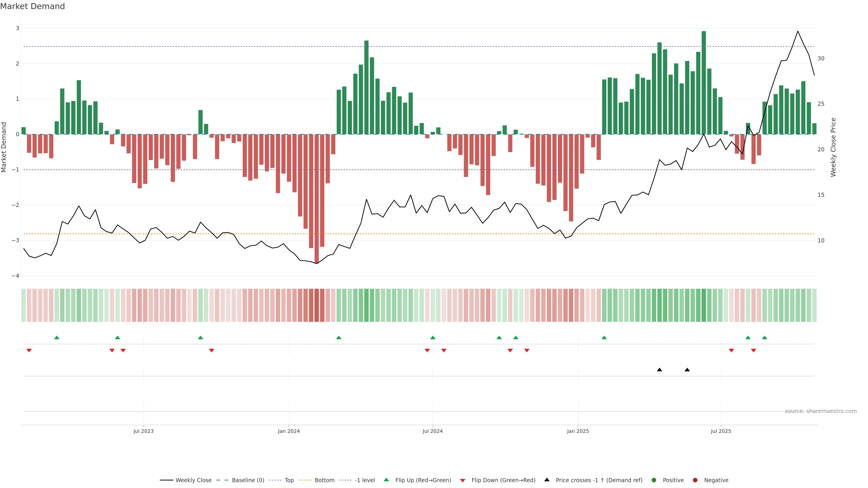Toggle the -1 level legend item
Viewport: 868px width, 488px height.
(x=365, y=480)
